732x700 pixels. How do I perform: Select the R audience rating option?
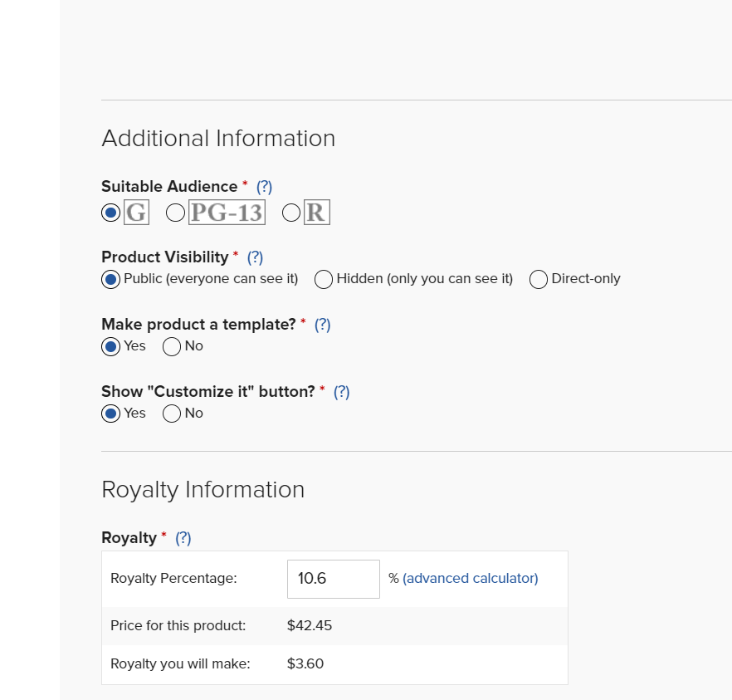[x=291, y=213]
